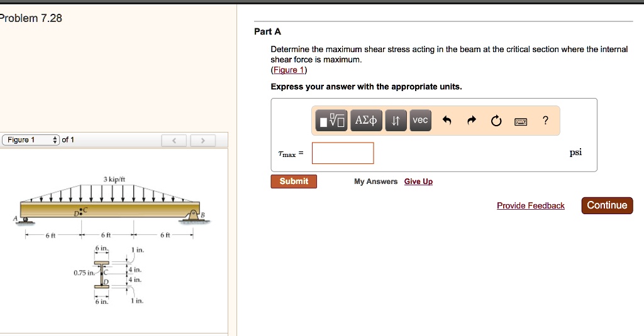Insert vector notation with vec button
644x336 pixels.
pyautogui.click(x=420, y=120)
